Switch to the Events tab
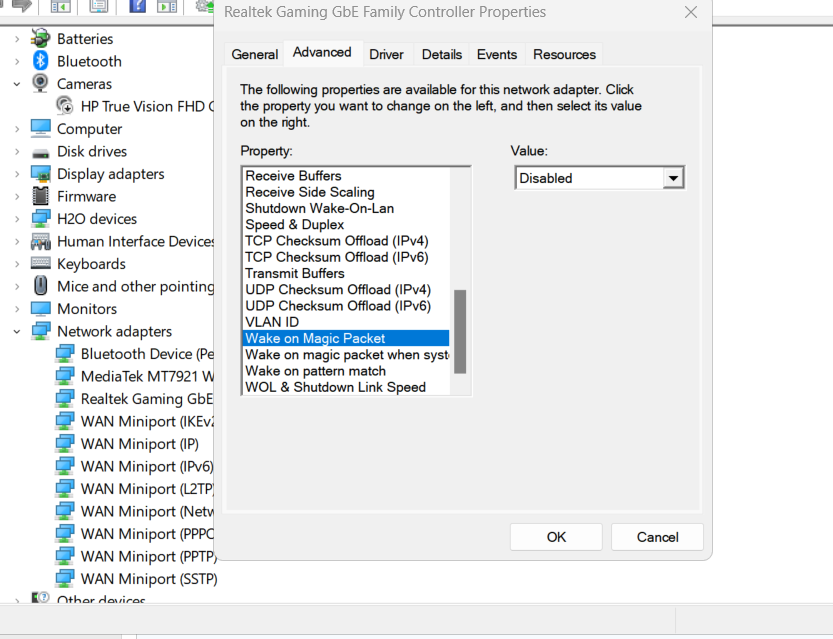Viewport: 833px width, 639px height. click(497, 54)
